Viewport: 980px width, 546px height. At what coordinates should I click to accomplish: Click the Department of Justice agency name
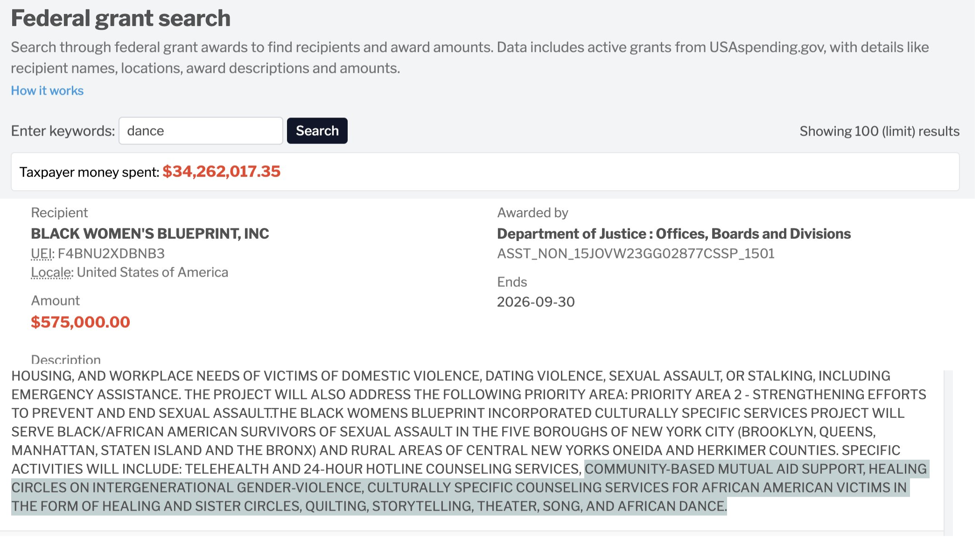click(x=673, y=234)
